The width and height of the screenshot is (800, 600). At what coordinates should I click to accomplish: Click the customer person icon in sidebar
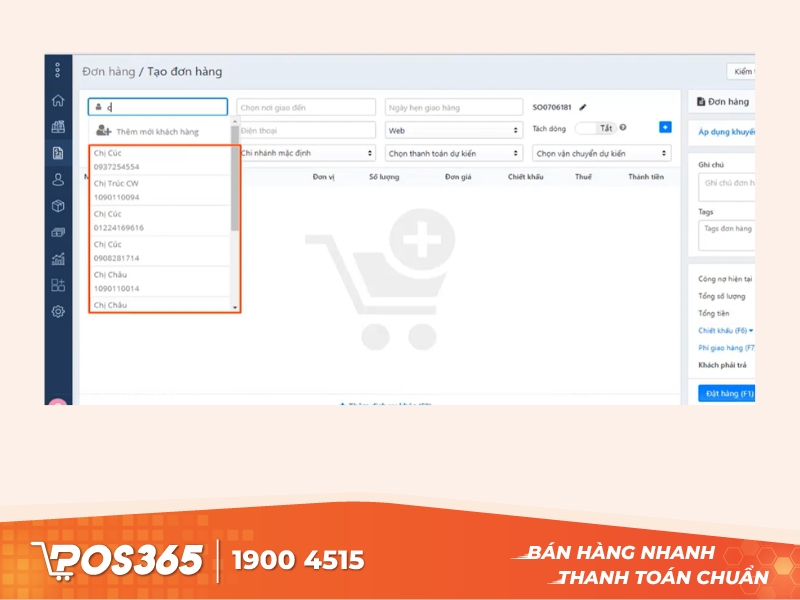point(58,180)
